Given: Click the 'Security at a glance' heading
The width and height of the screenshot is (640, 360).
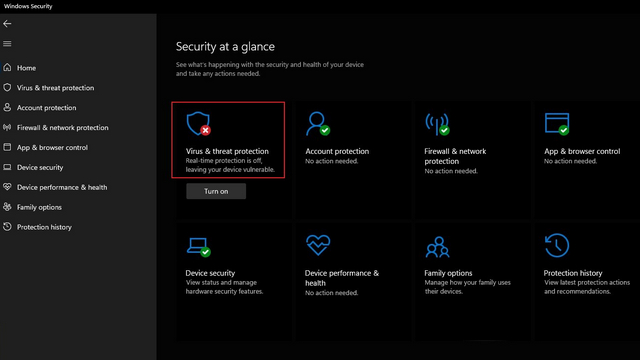Looking at the screenshot, I should (x=225, y=47).
